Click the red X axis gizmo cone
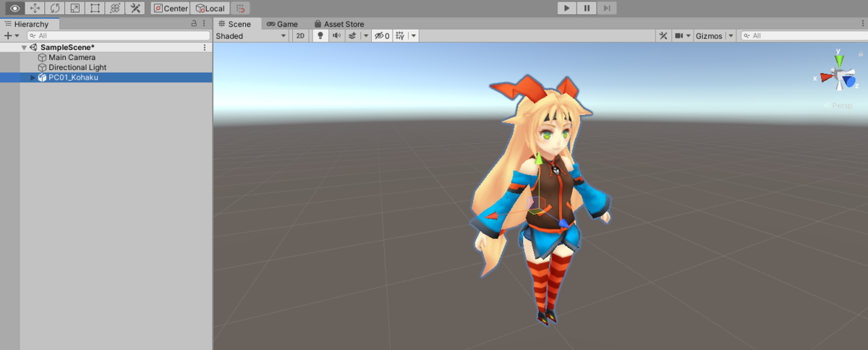Screen dimensions: 868x350 pos(825,77)
